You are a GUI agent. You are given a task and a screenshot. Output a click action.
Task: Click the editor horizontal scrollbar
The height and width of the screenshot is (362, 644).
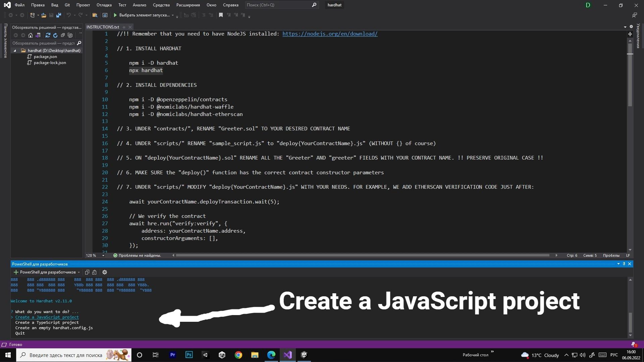[x=363, y=255]
